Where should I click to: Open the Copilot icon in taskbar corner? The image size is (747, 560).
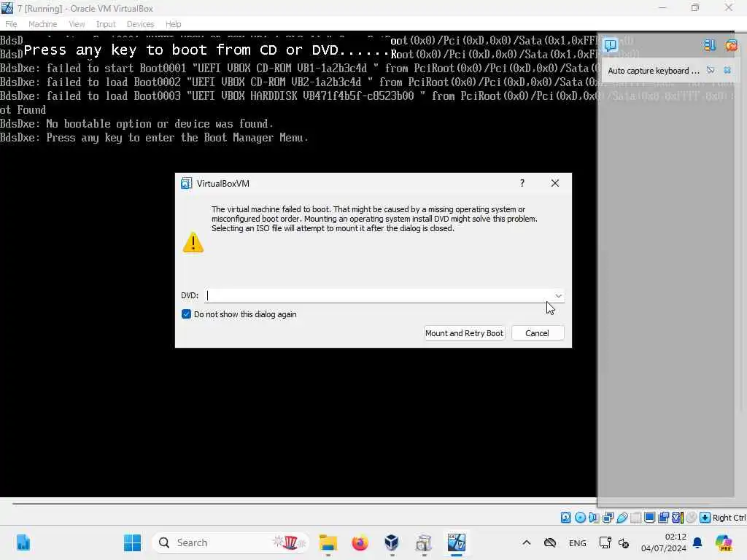[724, 542]
